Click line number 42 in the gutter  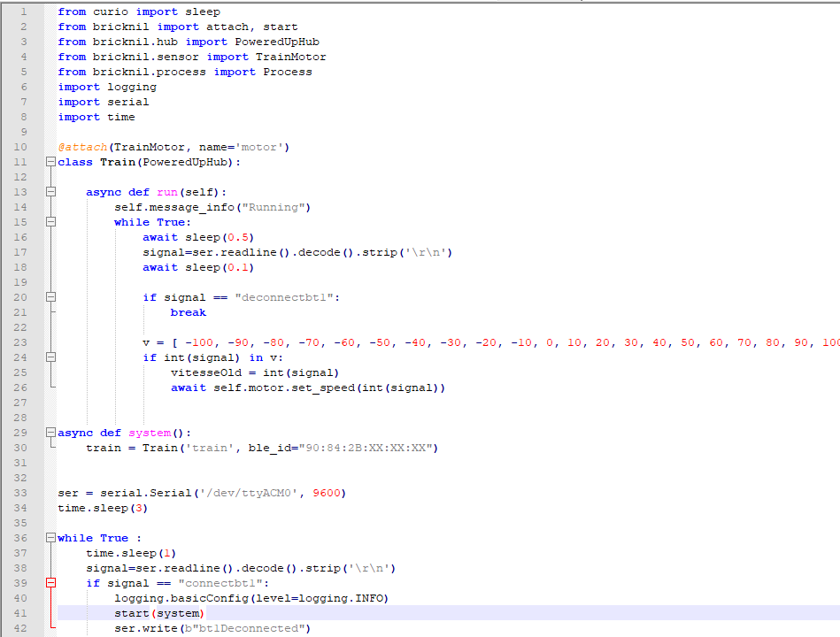tap(22, 628)
